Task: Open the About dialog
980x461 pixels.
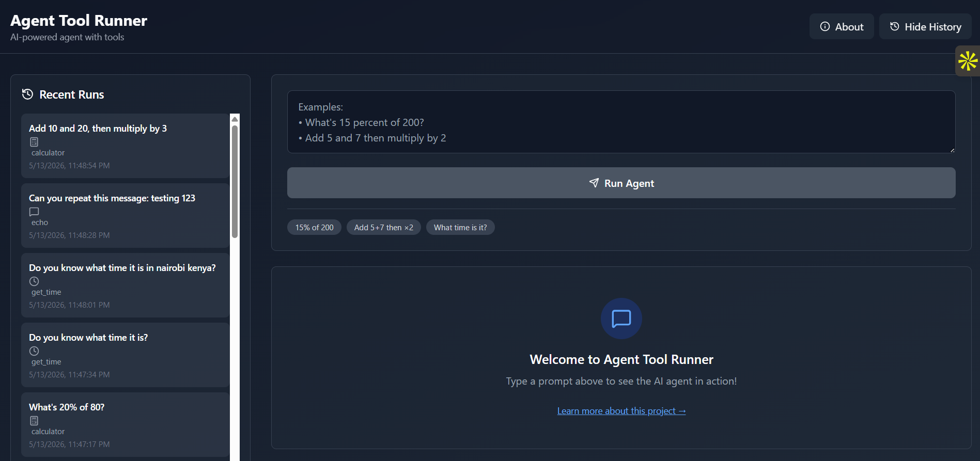Action: (842, 26)
